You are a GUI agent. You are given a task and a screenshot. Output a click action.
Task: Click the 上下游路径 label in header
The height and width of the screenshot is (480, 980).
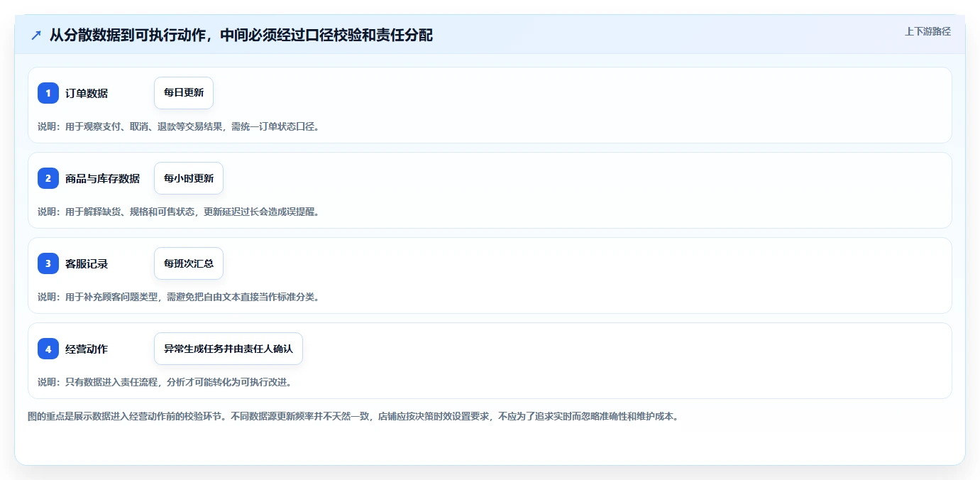[927, 31]
